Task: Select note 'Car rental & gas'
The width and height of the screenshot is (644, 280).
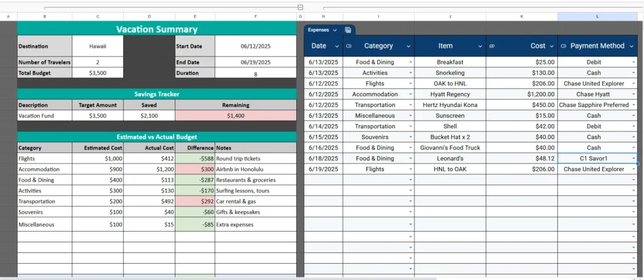Action: pyautogui.click(x=255, y=201)
